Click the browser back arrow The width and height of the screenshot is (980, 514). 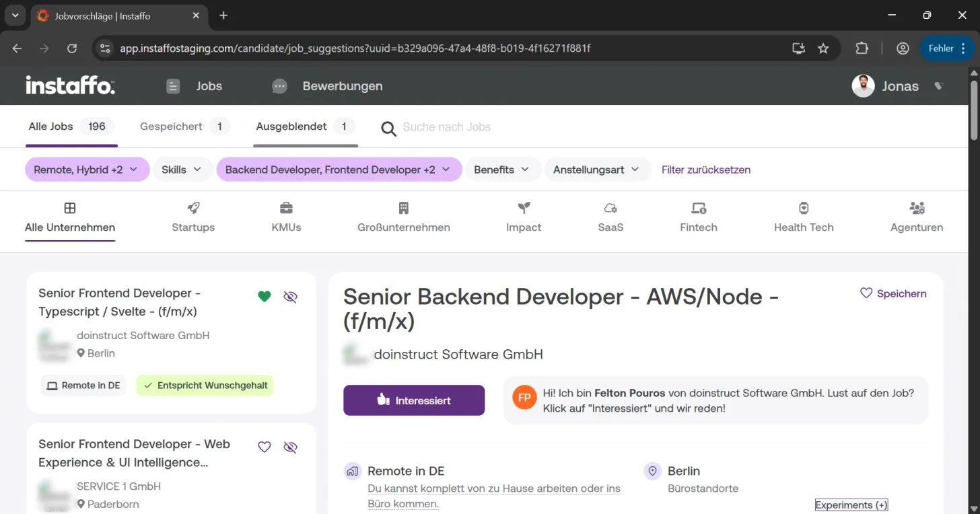[x=17, y=48]
